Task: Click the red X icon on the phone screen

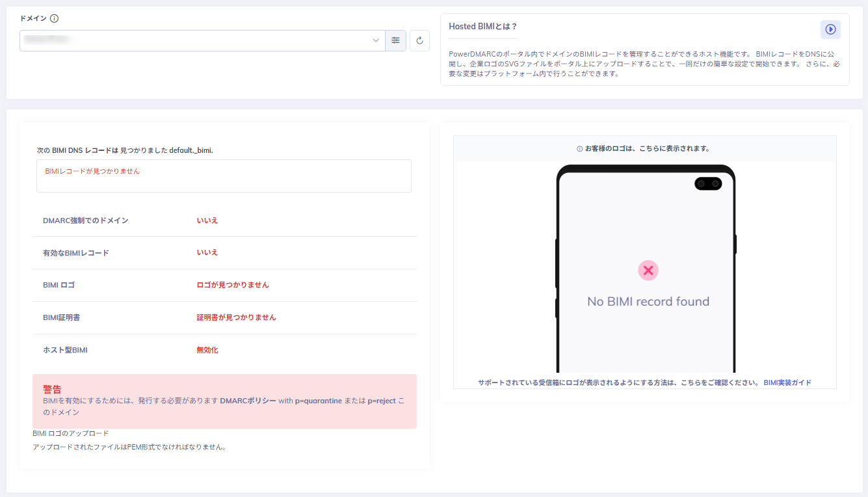Action: (648, 270)
